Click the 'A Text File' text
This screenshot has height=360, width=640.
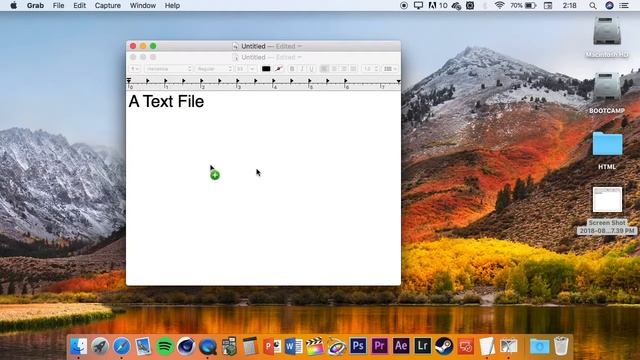(x=166, y=101)
